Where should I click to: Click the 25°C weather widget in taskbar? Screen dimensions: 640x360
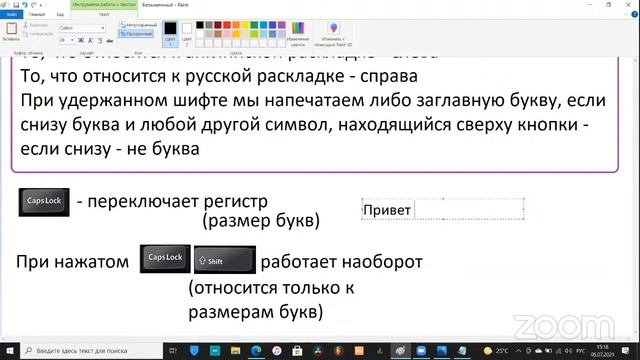496,351
